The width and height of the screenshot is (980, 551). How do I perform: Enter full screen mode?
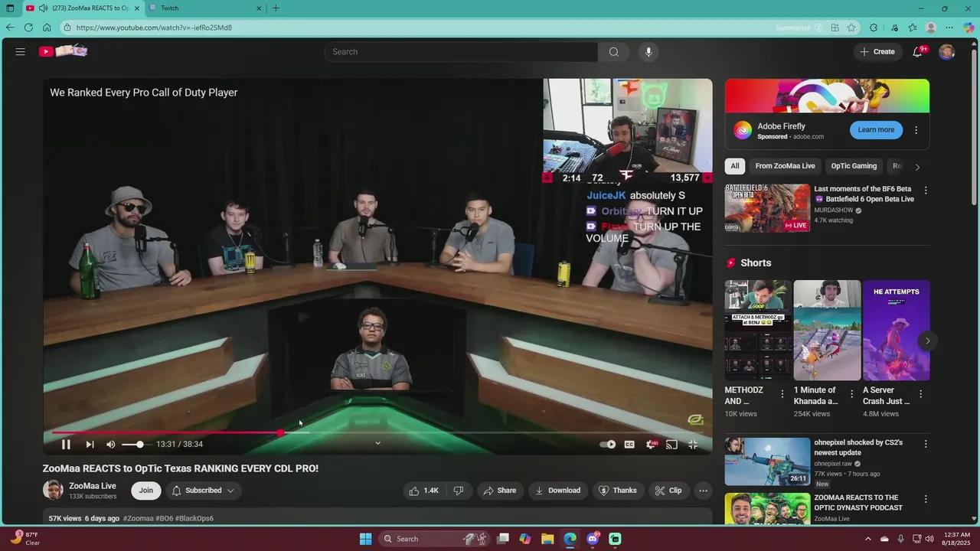(693, 445)
